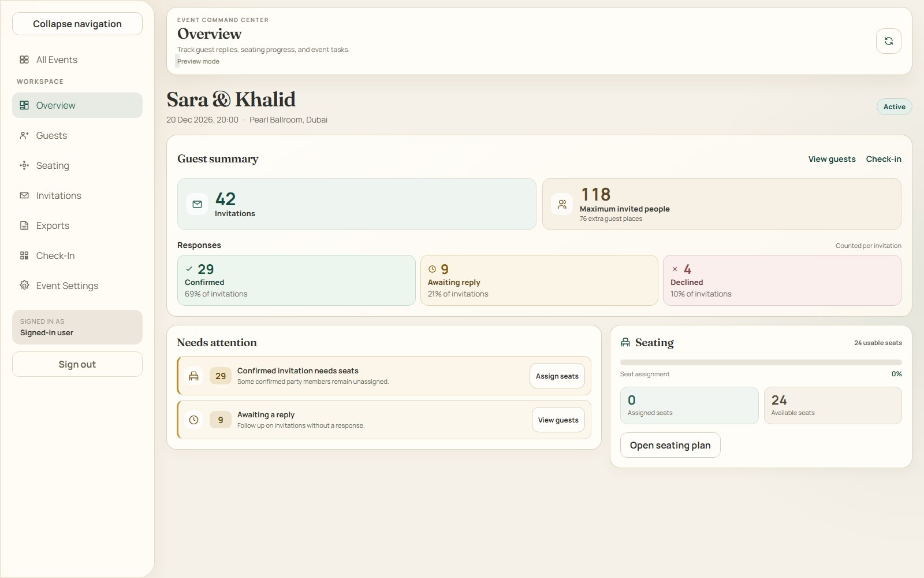
Task: Click the Available seats tile
Action: pyautogui.click(x=833, y=405)
